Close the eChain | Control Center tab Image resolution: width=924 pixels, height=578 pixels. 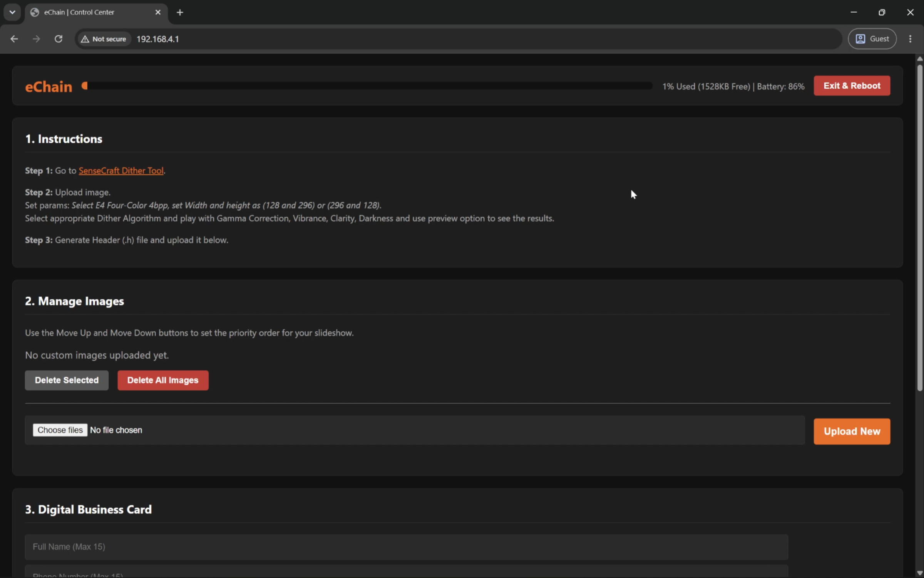[158, 12]
